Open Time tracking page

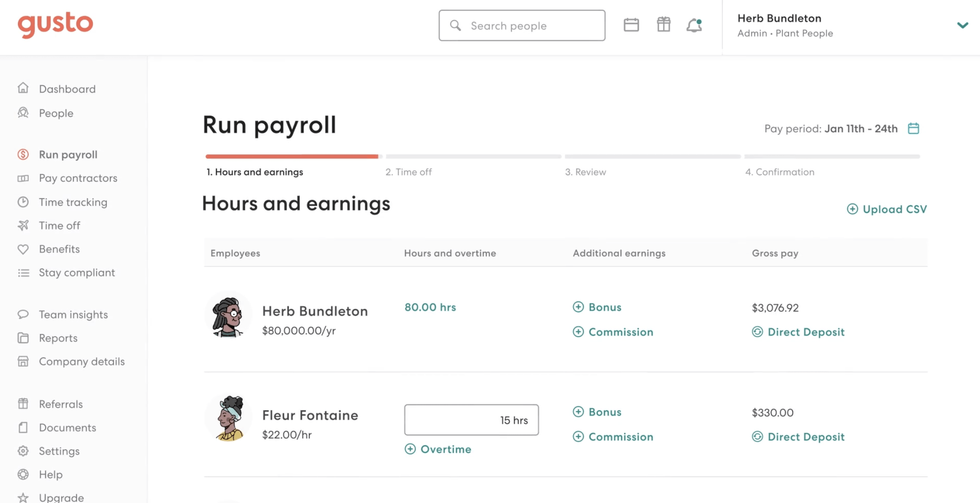[73, 202]
